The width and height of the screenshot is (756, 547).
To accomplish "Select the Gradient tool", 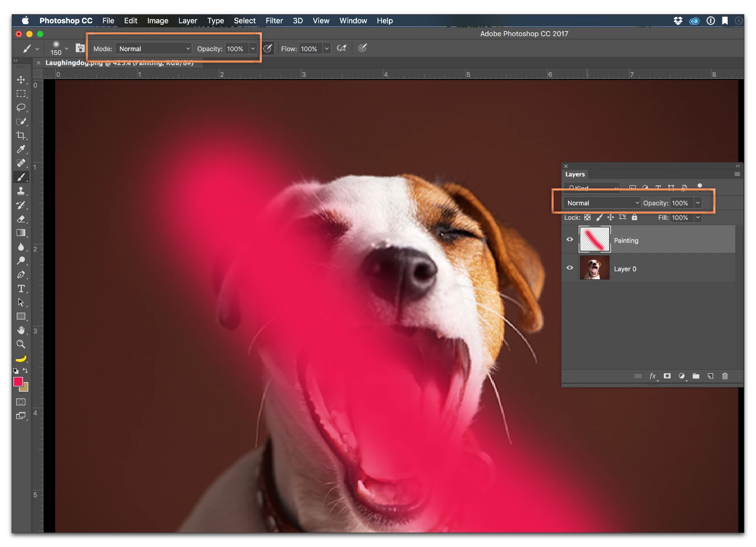I will tap(21, 233).
